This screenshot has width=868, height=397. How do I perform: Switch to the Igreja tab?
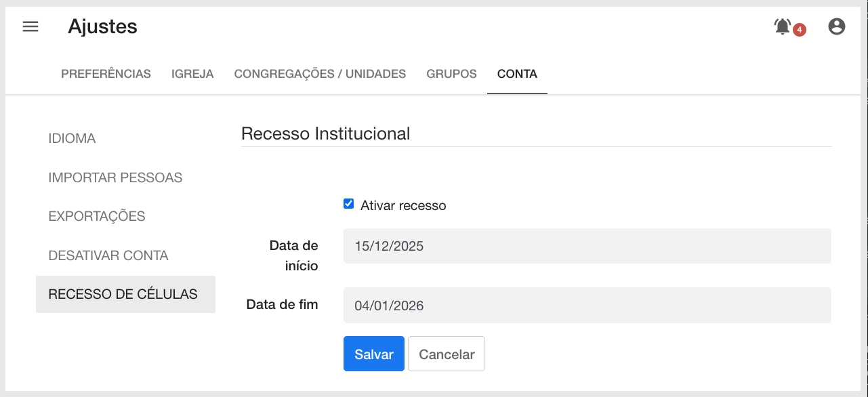(x=192, y=74)
